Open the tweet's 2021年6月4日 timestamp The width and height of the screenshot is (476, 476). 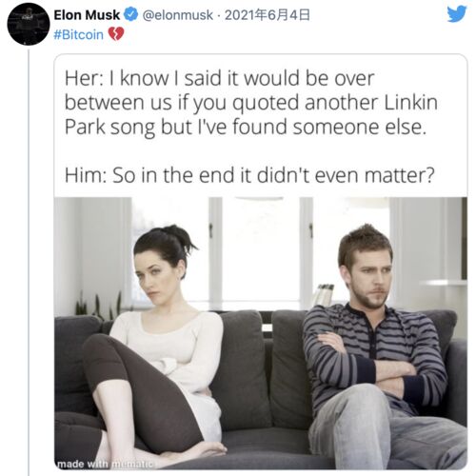[268, 15]
